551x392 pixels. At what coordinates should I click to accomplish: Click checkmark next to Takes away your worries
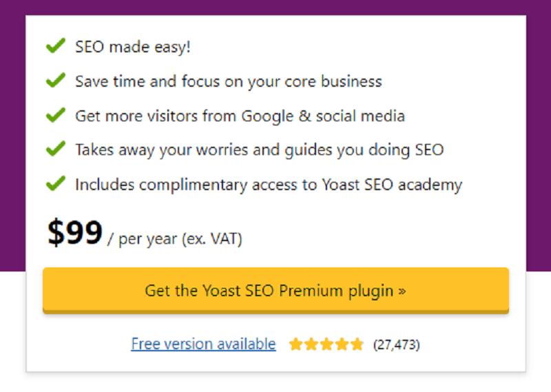[x=56, y=148]
